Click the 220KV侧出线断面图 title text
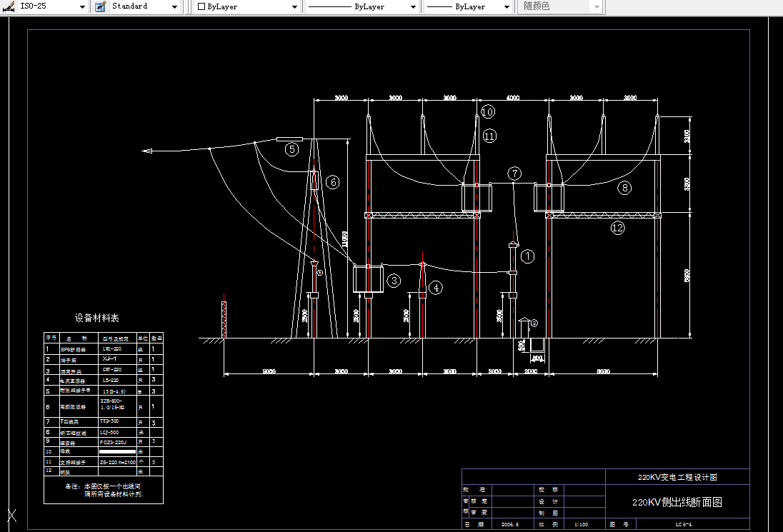 (x=677, y=502)
